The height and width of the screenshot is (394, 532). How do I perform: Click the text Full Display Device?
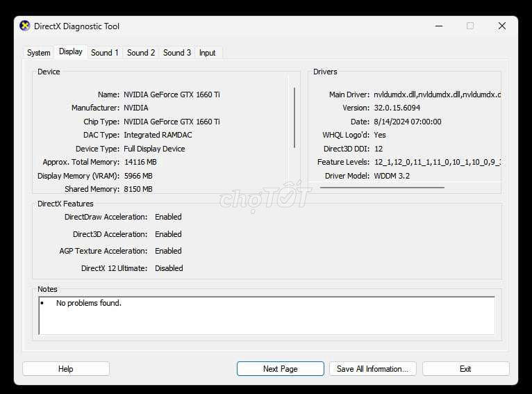pyautogui.click(x=154, y=149)
